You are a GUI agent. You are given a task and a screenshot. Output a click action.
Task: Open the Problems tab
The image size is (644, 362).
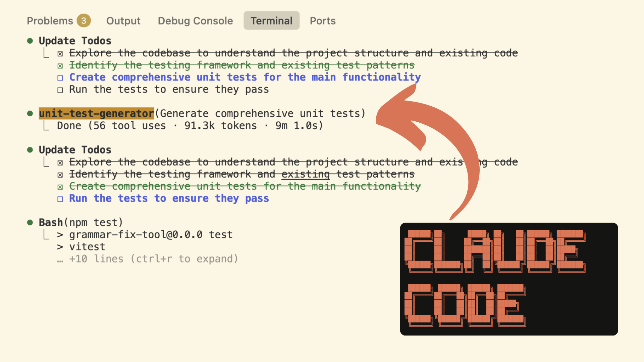(x=50, y=21)
